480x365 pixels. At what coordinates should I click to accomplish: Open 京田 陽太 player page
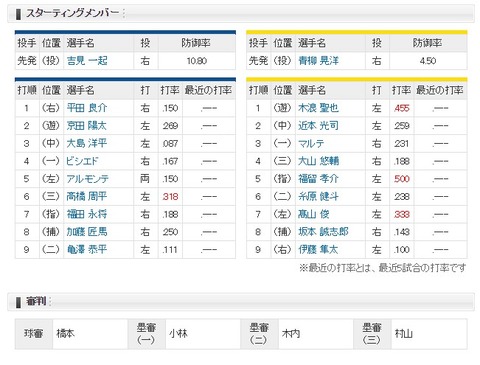click(x=87, y=126)
